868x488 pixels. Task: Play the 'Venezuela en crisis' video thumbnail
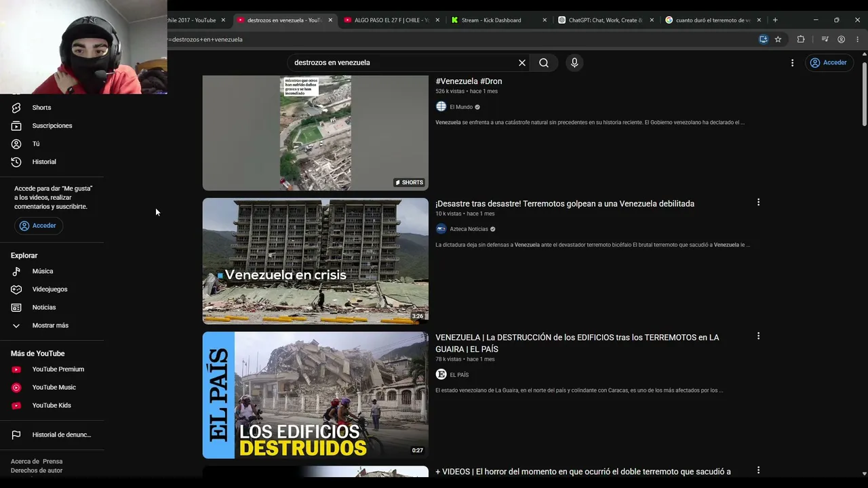[x=315, y=261]
